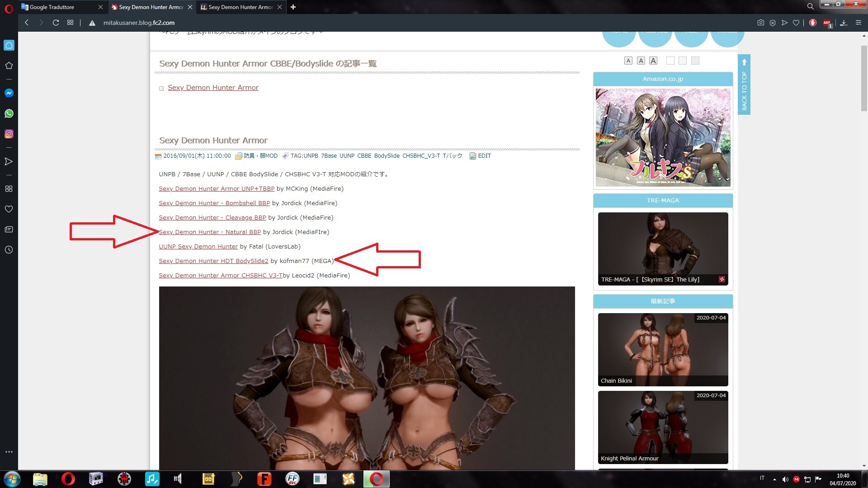The width and height of the screenshot is (868, 488).
Task: Show the browser downloads popup
Action: coord(844,23)
